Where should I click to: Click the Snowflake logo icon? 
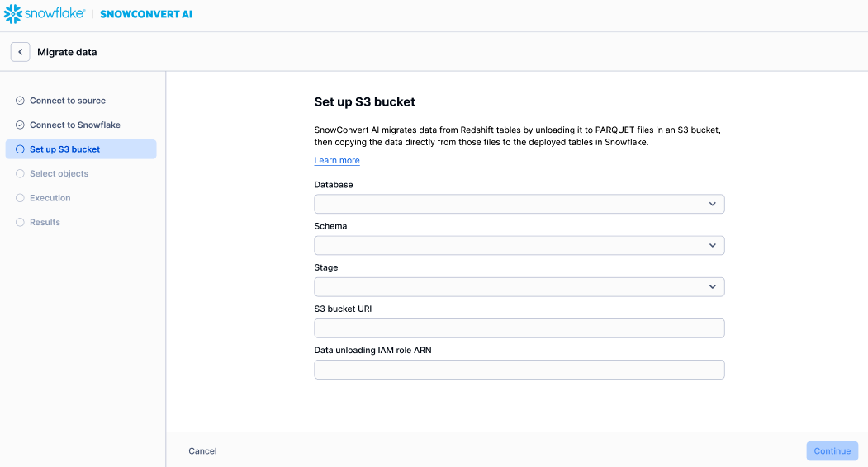pyautogui.click(x=13, y=14)
